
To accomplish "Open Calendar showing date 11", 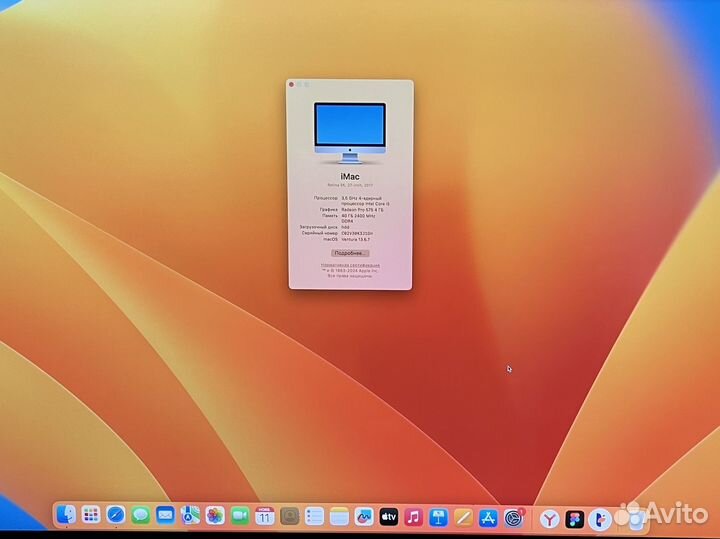I will pos(265,516).
